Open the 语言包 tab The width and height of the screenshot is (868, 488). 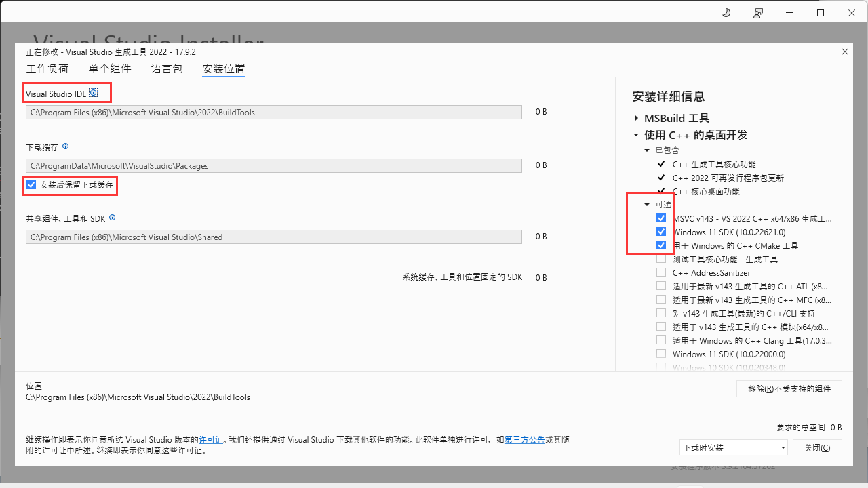point(167,68)
